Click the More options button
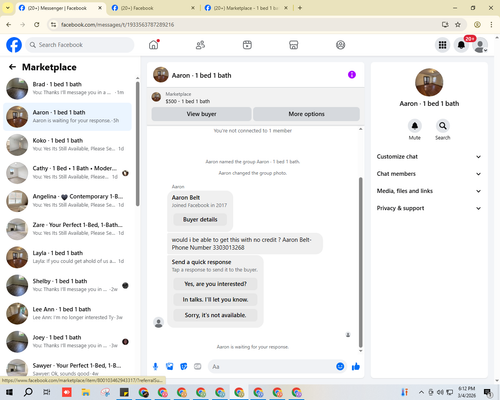500x400 pixels. point(306,114)
